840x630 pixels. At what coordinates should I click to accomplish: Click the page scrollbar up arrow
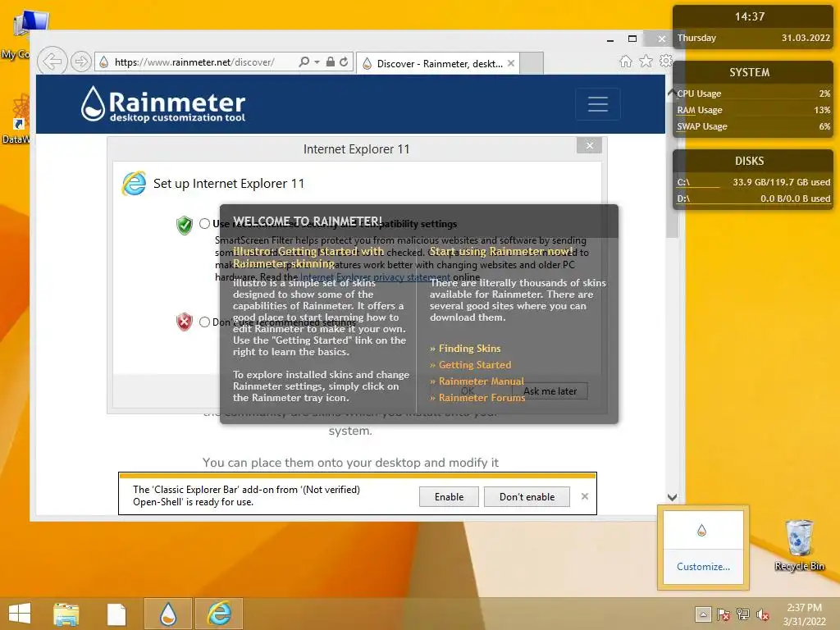coord(671,93)
